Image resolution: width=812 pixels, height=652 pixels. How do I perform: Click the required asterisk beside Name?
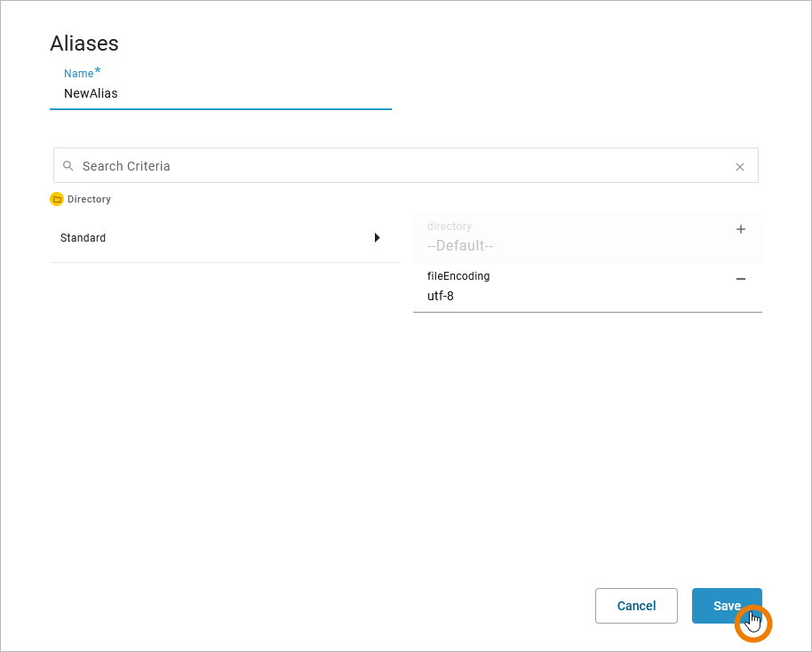(98, 72)
